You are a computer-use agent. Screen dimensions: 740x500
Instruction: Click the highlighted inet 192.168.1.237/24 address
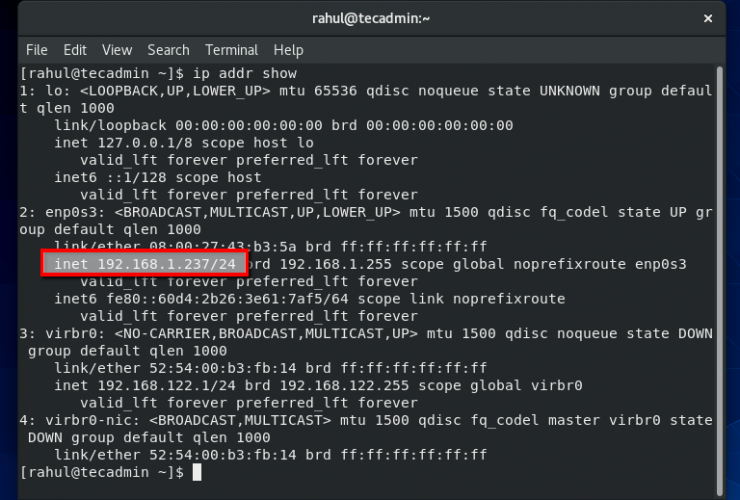[144, 264]
